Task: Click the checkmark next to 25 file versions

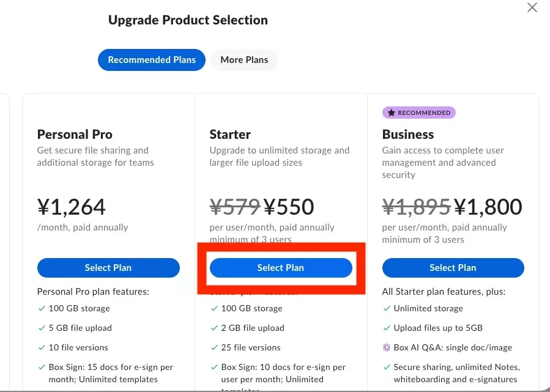Action: point(214,347)
